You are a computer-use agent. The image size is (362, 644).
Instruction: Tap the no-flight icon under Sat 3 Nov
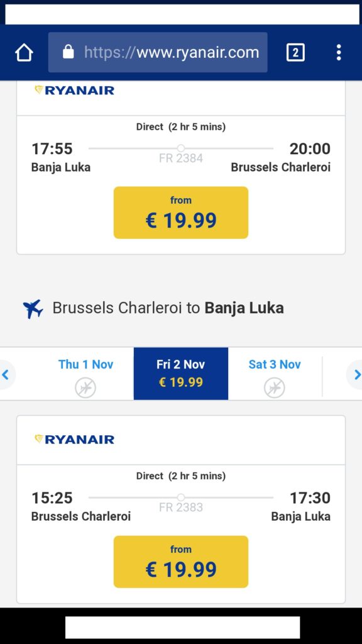pos(274,387)
